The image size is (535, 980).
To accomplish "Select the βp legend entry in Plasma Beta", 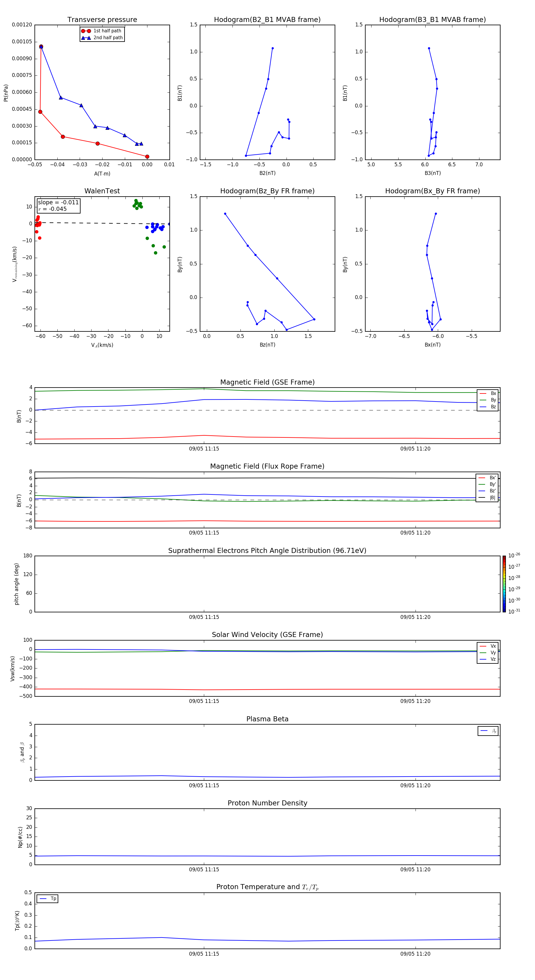I will (488, 731).
